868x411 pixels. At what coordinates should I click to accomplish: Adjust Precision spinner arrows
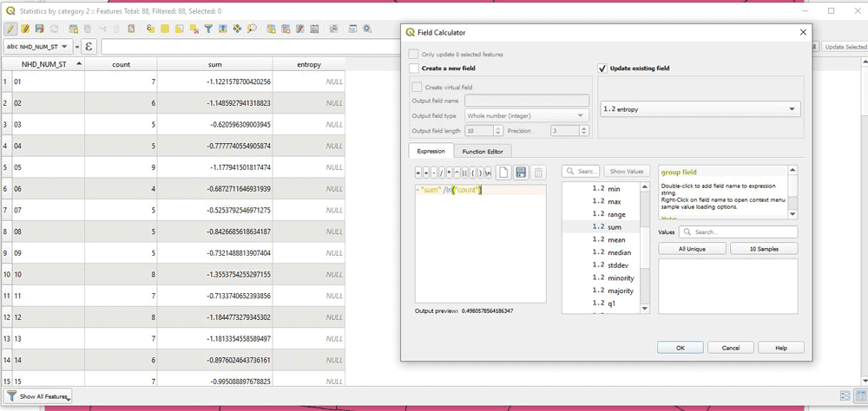coord(584,131)
